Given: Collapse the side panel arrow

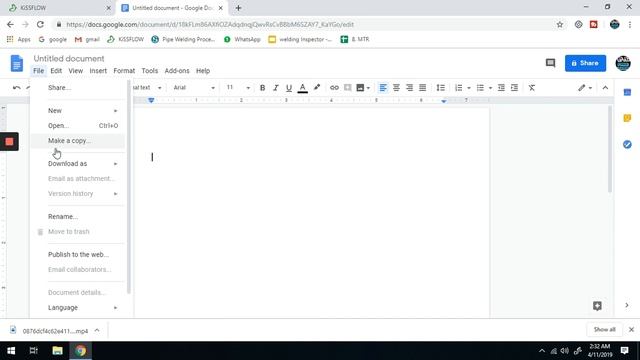Looking at the screenshot, I should [627, 305].
